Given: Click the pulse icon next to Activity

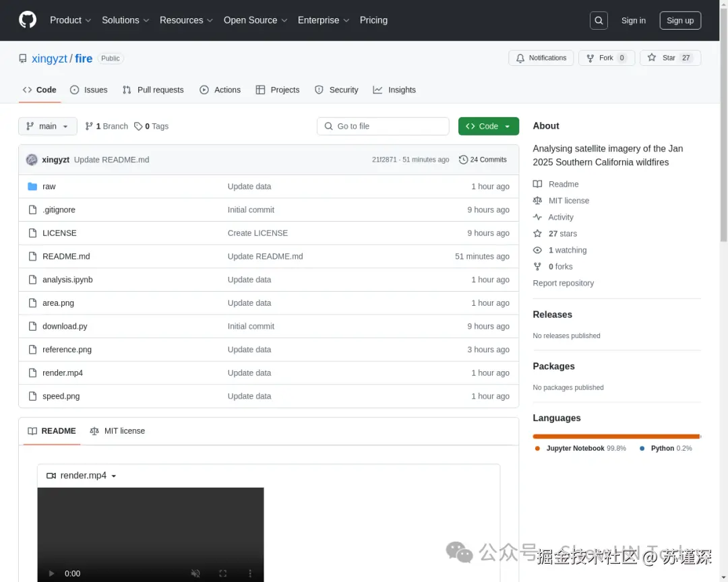Looking at the screenshot, I should coord(537,217).
